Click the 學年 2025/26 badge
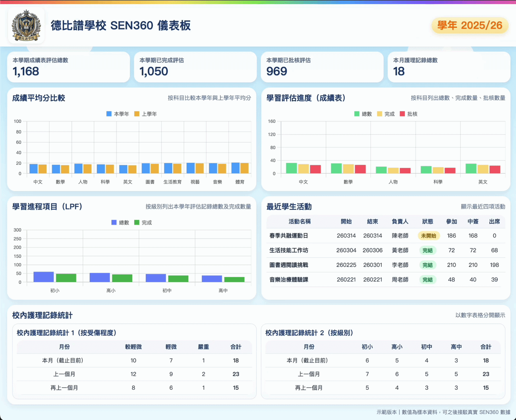The height and width of the screenshot is (420, 516). pyautogui.click(x=470, y=25)
